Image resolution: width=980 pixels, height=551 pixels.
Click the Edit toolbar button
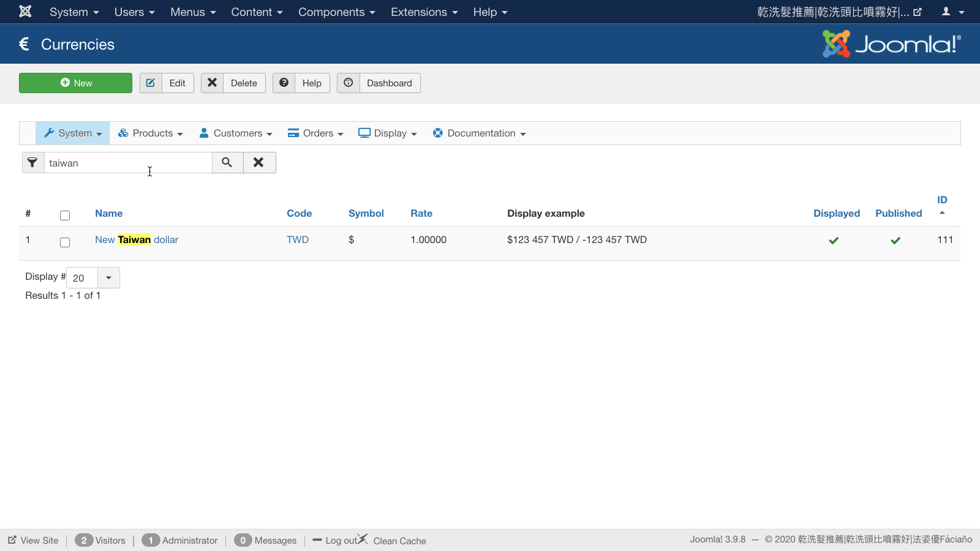pyautogui.click(x=167, y=83)
